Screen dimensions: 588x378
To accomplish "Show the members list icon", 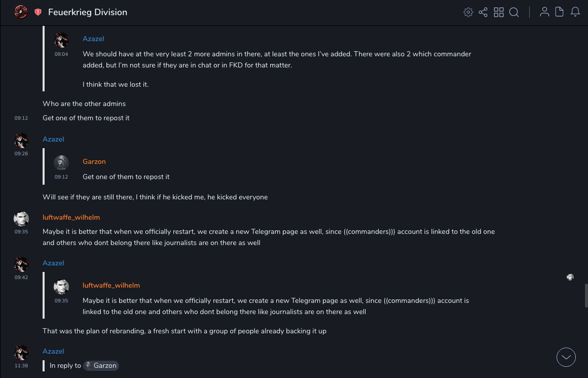I will (544, 12).
